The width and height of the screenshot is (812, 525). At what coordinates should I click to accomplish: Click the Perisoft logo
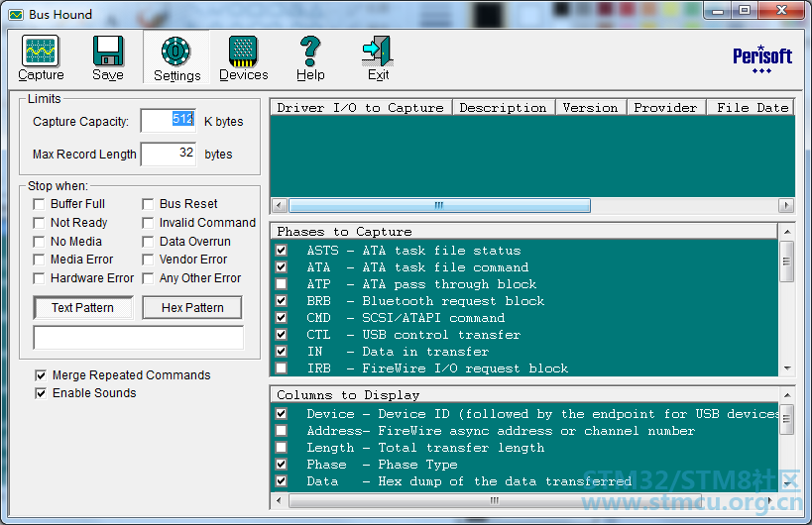[x=761, y=59]
